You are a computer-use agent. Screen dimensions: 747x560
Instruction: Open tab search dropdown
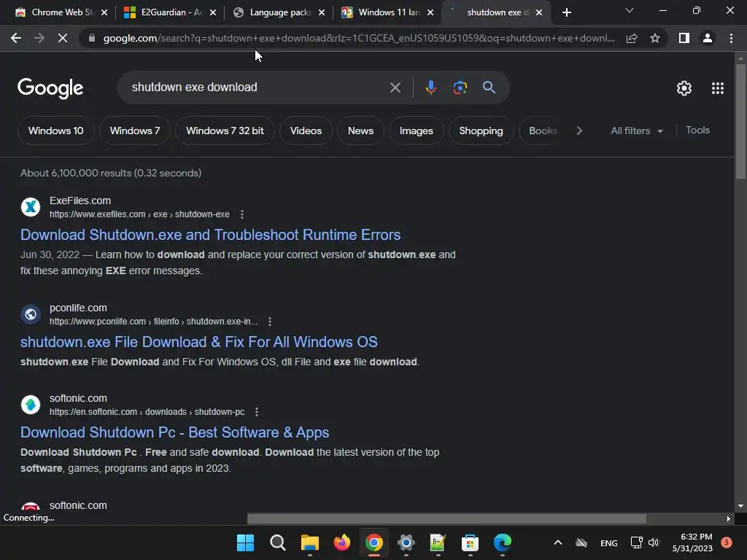pyautogui.click(x=630, y=10)
